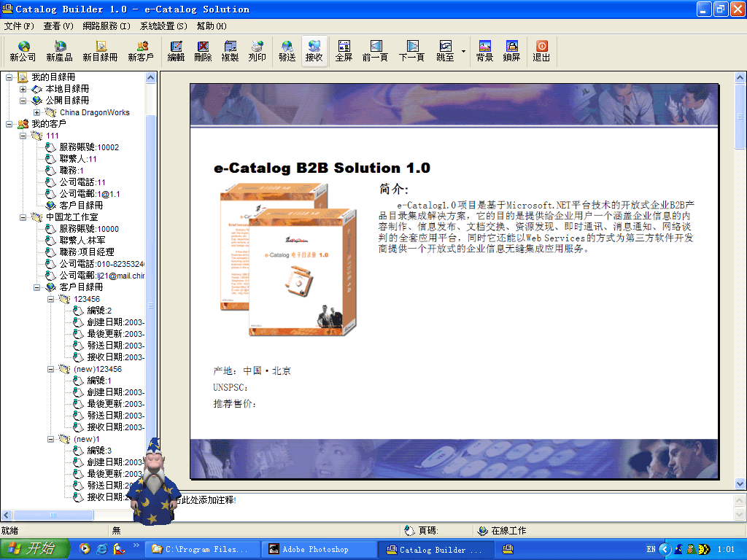Select 公司電郵:1@1.1 tree row
Screen dimensions: 747x560
[89, 194]
